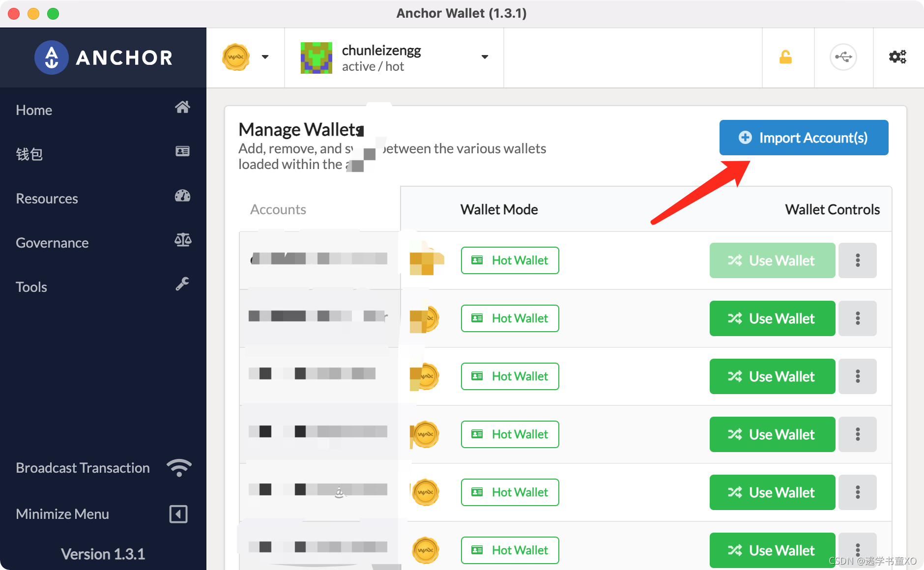
Task: Click the orange unlock wallet icon
Action: pyautogui.click(x=785, y=57)
